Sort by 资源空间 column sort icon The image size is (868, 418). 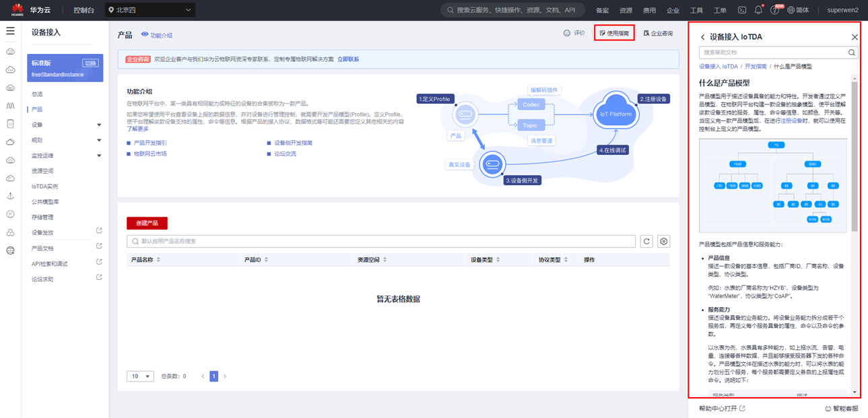(x=385, y=260)
